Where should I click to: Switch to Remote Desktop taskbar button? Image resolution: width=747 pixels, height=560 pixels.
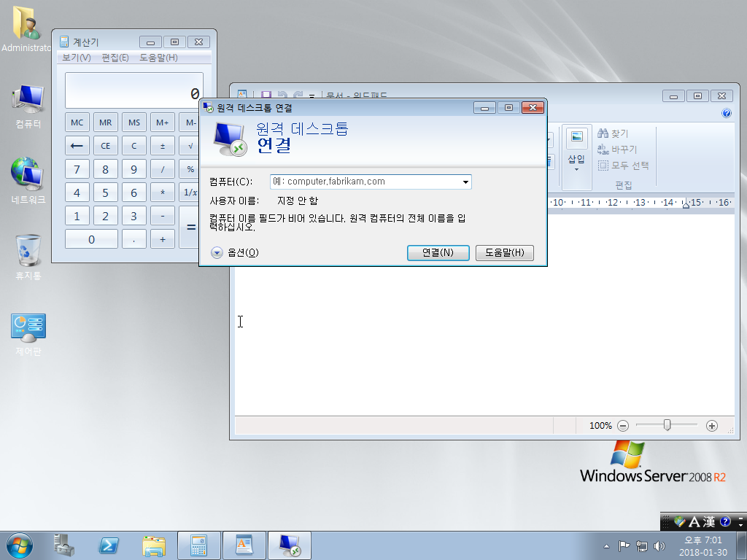click(289, 545)
